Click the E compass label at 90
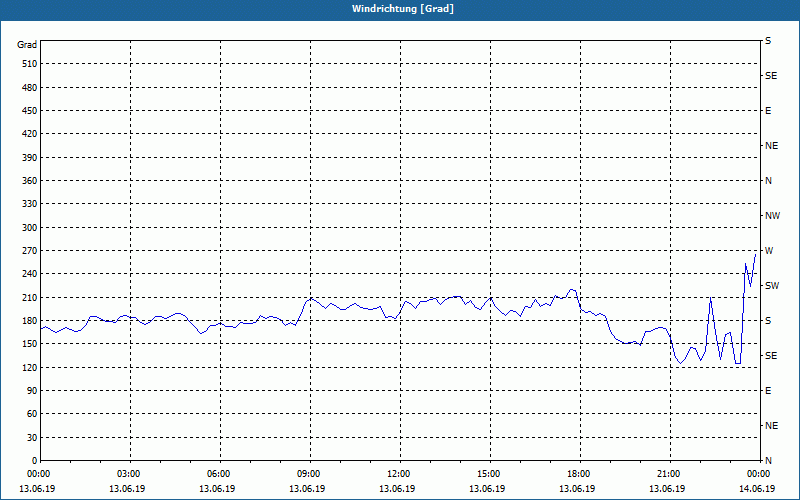800x500 pixels. coord(768,390)
